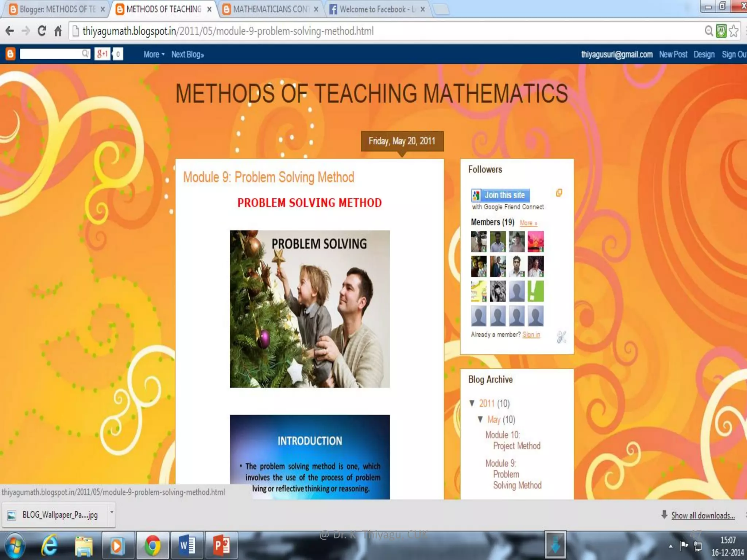This screenshot has width=747, height=560.
Task: Click the browser reload icon
Action: (x=42, y=31)
